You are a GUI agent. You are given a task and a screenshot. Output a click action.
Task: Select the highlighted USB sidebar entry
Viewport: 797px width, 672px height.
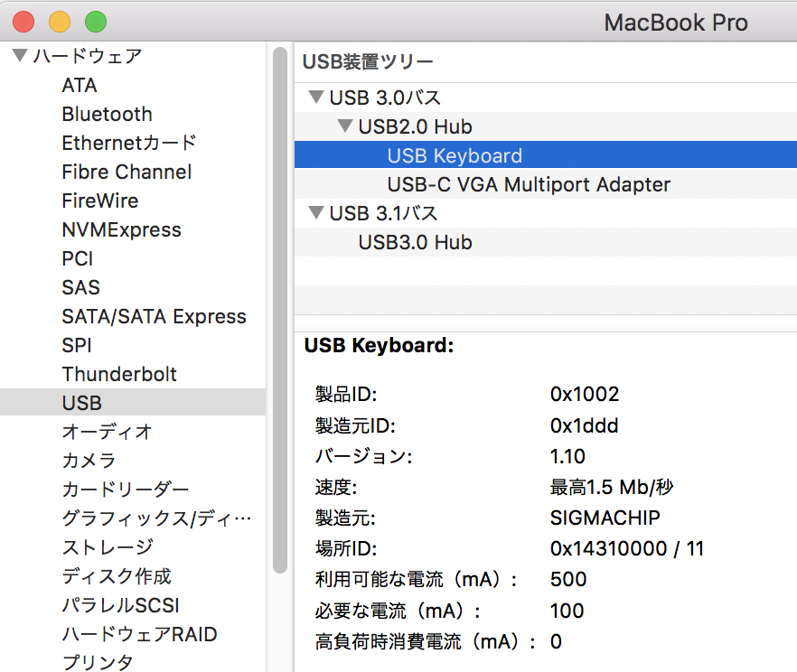coord(133,402)
